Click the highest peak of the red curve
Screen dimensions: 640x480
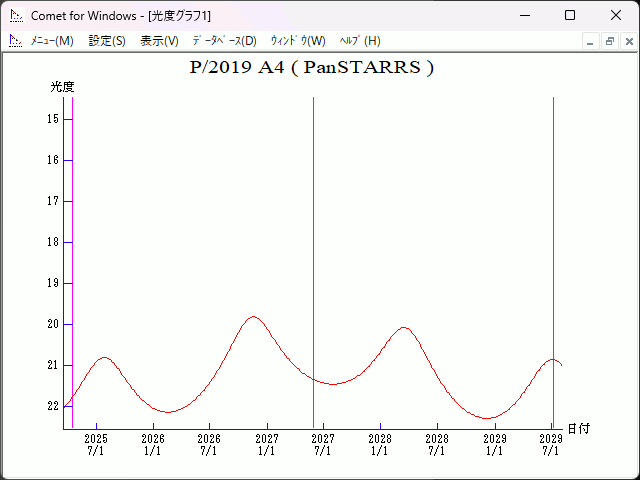coord(253,317)
